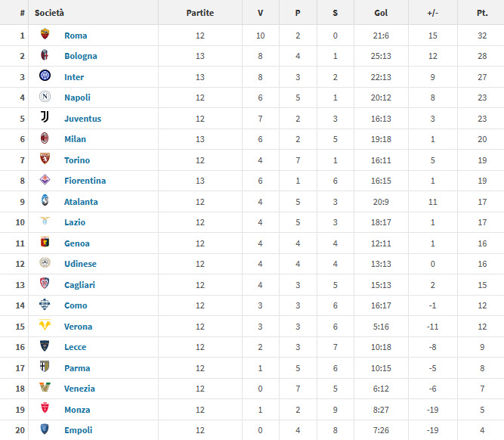Click the Napoli club crest icon

point(45,98)
